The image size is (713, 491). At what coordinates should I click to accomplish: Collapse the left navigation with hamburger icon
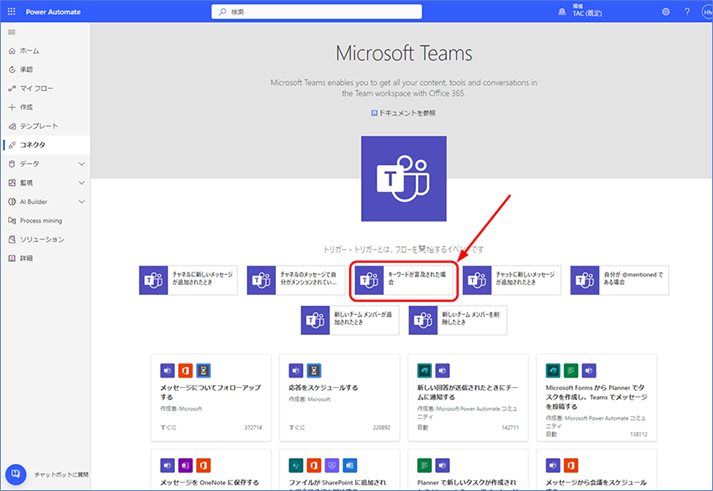[x=12, y=32]
